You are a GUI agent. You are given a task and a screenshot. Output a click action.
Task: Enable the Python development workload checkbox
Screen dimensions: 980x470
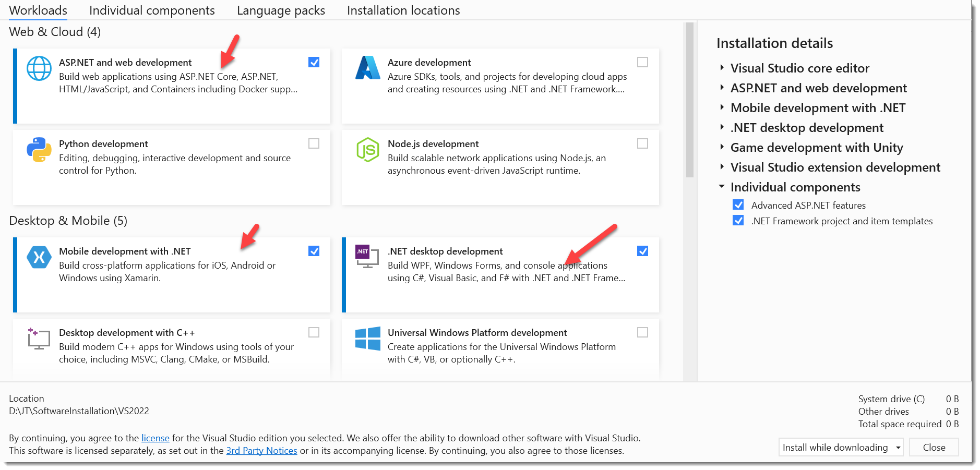314,143
